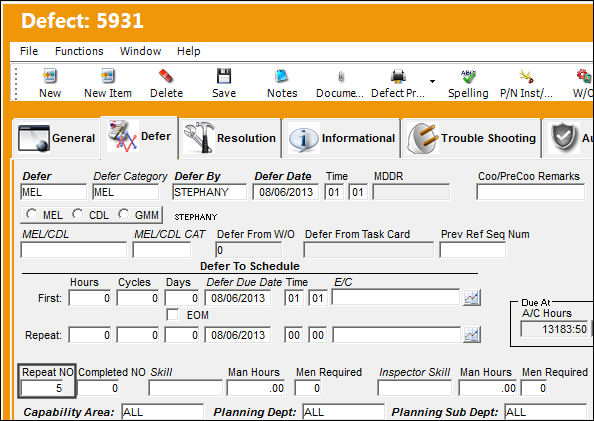Image resolution: width=594 pixels, height=421 pixels.
Task: Run the Spelling check icon
Action: [x=468, y=76]
